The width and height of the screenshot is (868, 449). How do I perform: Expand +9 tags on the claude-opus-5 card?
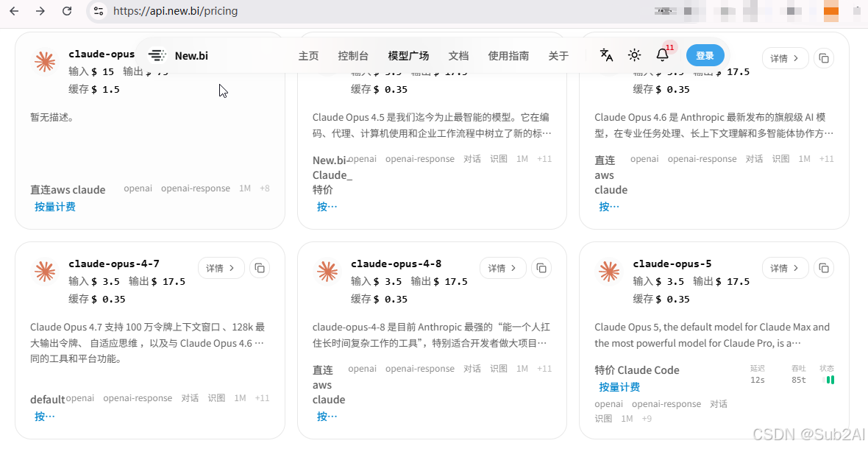pos(647,419)
